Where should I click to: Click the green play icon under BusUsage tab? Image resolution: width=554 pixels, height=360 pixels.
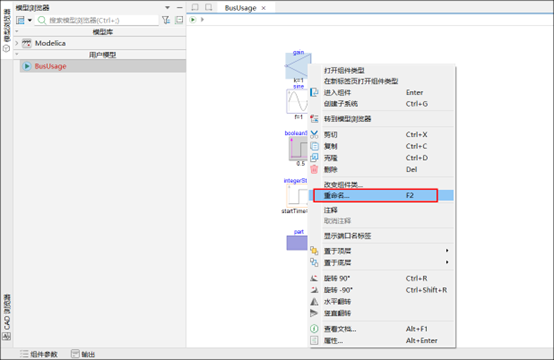(193, 19)
